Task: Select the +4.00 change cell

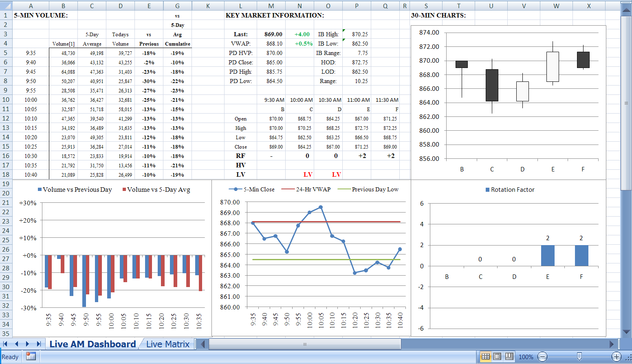Action: click(299, 34)
